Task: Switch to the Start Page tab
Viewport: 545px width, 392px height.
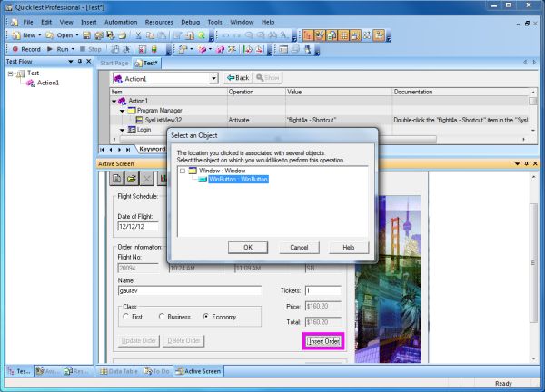Action: 114,64
